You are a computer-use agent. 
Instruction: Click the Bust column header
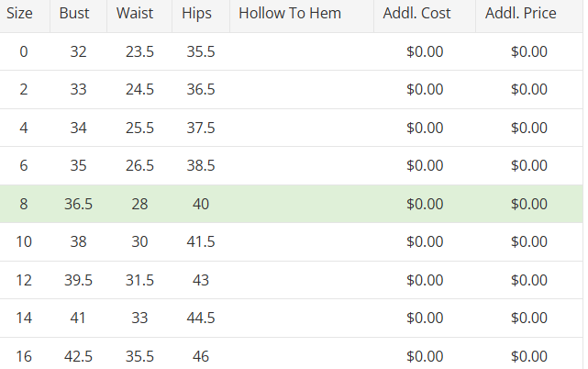74,14
